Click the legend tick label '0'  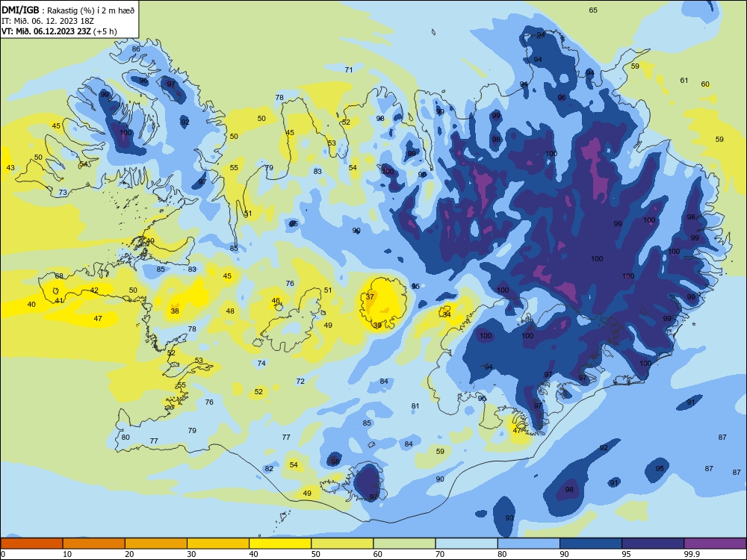click(3, 554)
